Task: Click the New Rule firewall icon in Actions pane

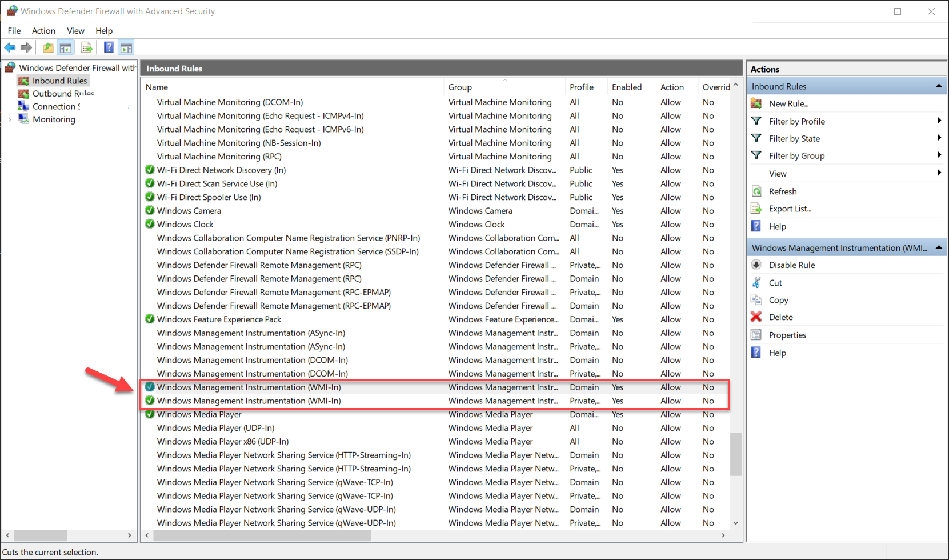Action: pos(756,103)
